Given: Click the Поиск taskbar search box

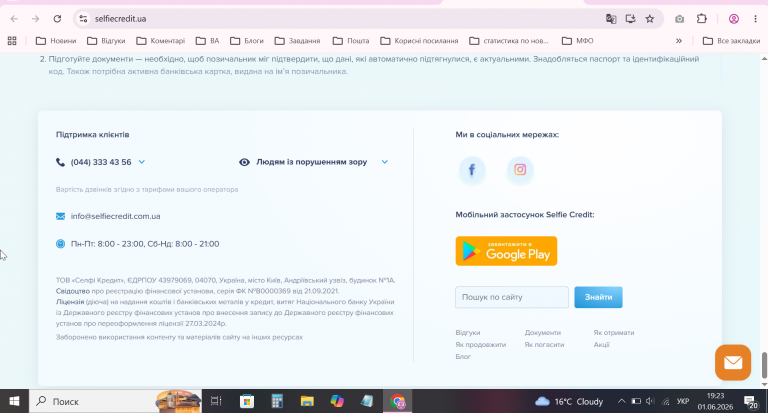Looking at the screenshot, I should click(x=116, y=401).
